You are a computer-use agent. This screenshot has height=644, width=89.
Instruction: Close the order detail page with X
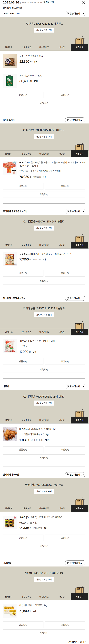pyautogui.click(x=84, y=2)
